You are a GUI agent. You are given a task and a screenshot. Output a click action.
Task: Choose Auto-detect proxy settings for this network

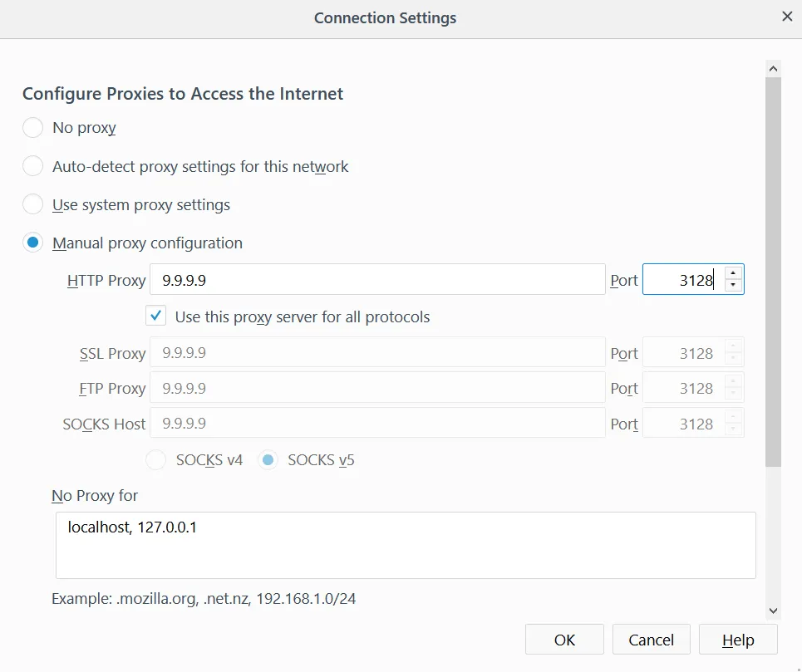(33, 166)
